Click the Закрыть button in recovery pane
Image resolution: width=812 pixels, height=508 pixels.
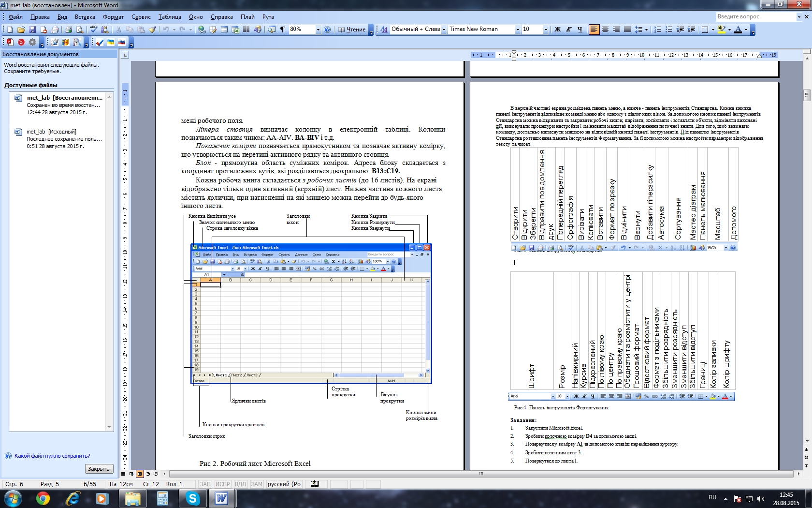coord(99,469)
